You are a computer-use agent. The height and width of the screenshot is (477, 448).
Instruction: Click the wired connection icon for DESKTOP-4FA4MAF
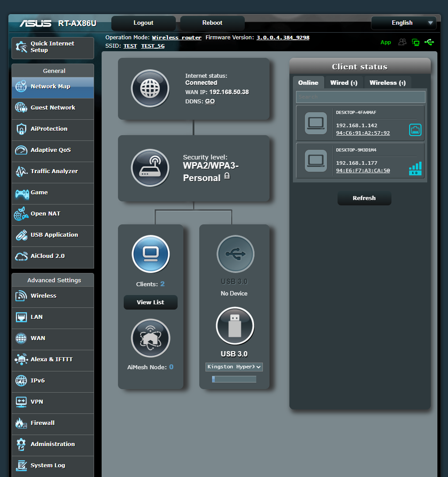pyautogui.click(x=415, y=130)
